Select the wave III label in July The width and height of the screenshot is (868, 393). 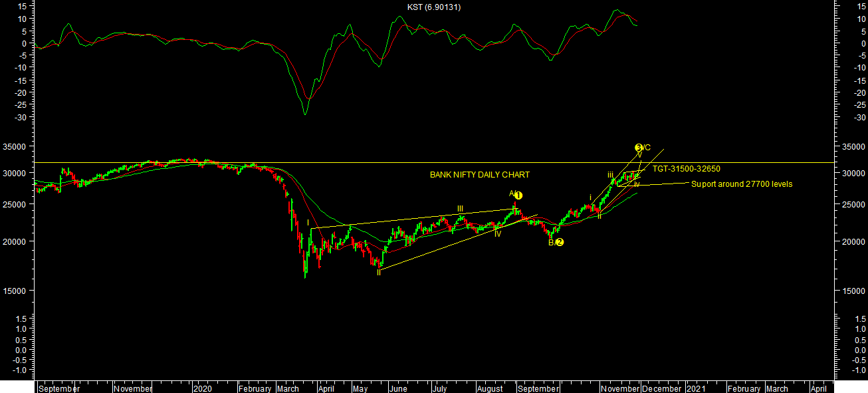point(460,209)
